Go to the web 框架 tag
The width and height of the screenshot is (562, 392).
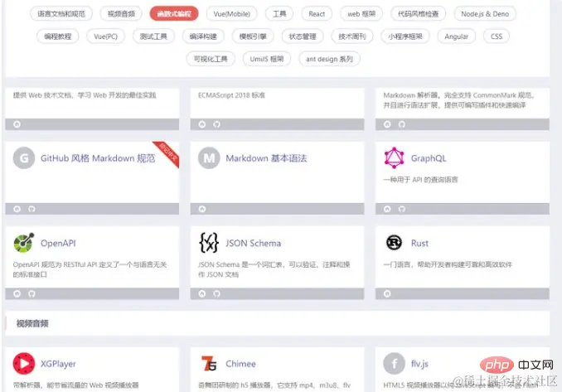361,13
